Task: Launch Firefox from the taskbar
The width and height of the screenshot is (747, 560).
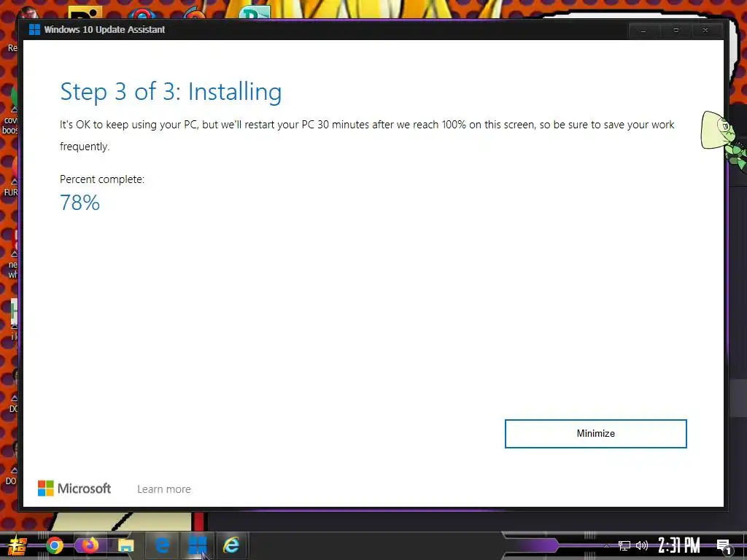Action: (90, 545)
